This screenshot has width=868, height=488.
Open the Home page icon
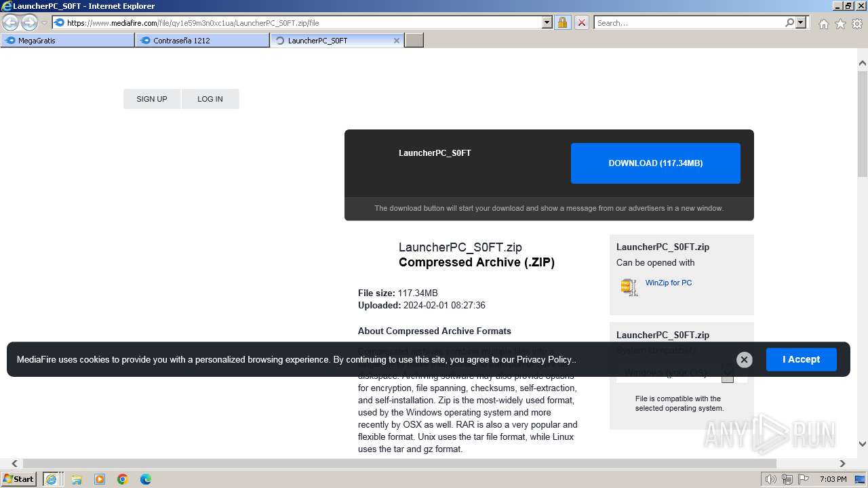coord(823,24)
